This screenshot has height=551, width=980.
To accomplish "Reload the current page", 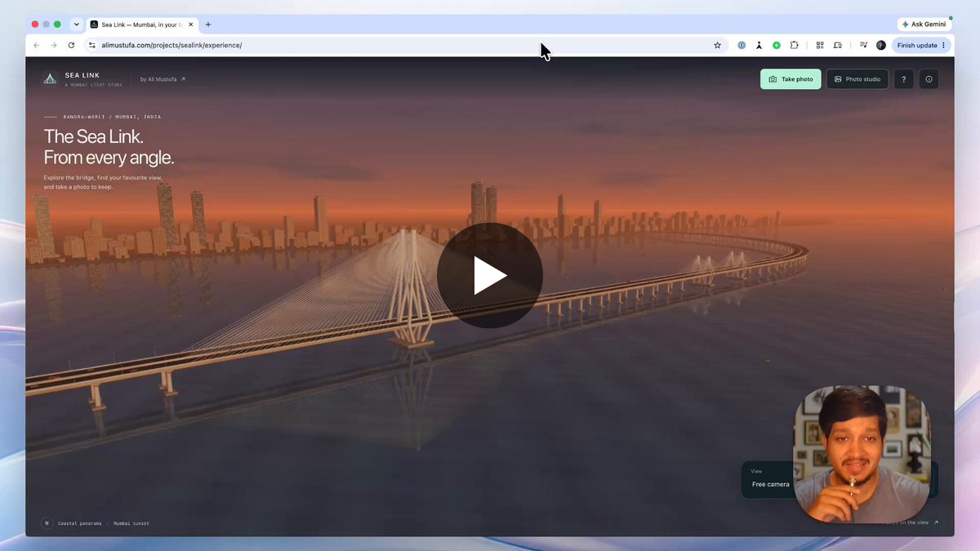I will tap(71, 46).
